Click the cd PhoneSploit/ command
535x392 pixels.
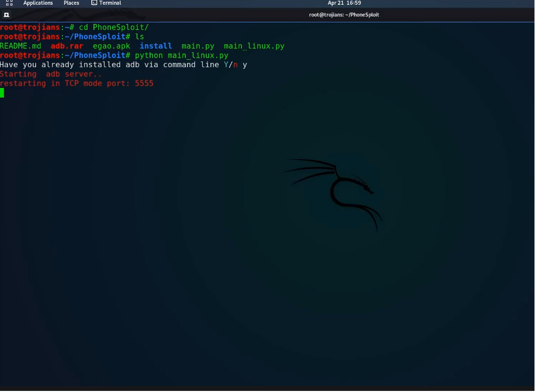tap(114, 27)
